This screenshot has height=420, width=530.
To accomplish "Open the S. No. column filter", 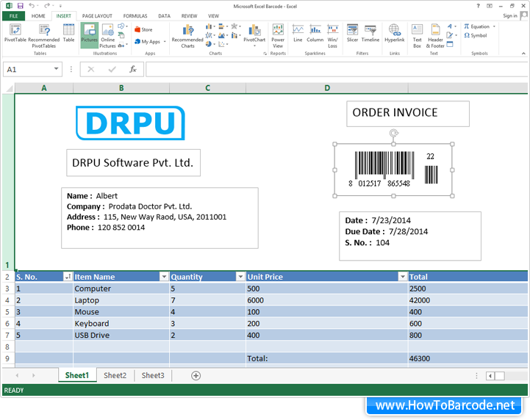I will [x=68, y=277].
